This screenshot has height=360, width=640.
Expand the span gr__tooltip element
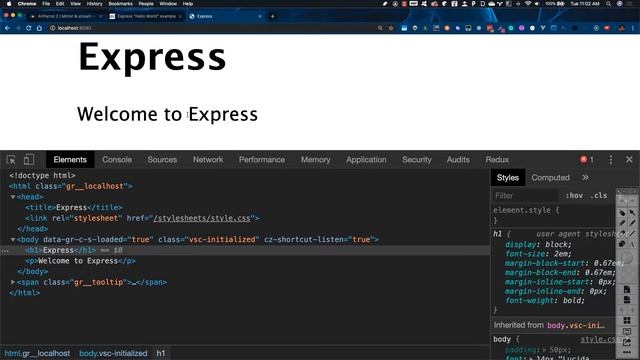tap(13, 282)
